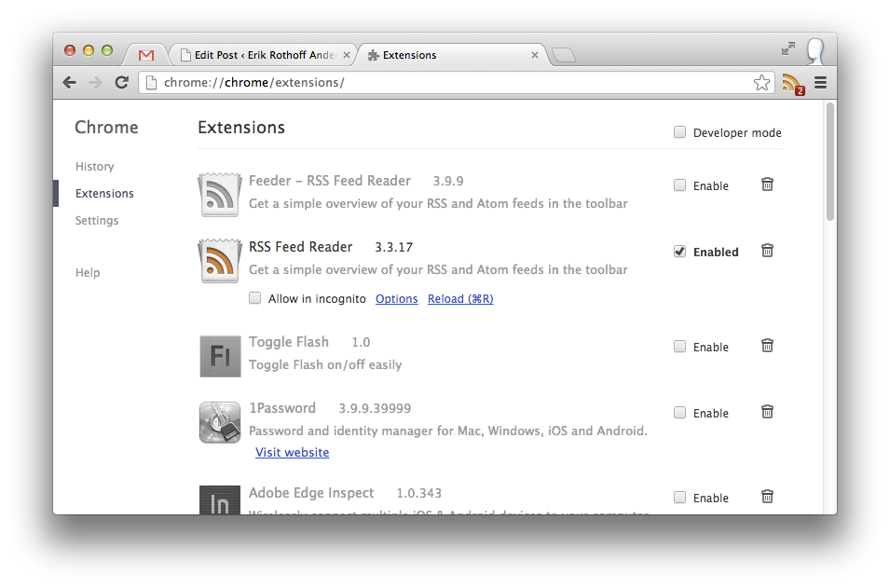Image resolution: width=890 pixels, height=588 pixels.
Task: Click the Feeder – RSS Feed Reader extension icon
Action: coord(220,195)
